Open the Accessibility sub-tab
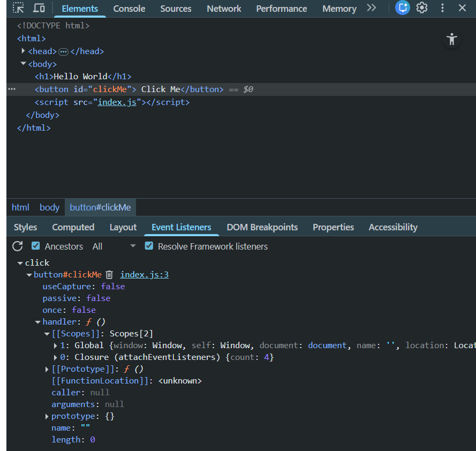 click(x=393, y=227)
